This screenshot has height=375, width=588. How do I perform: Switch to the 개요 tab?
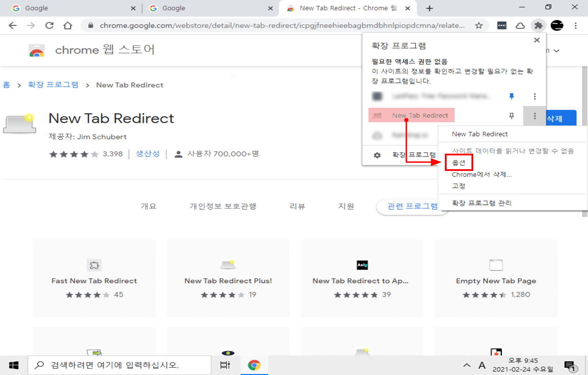(x=149, y=206)
